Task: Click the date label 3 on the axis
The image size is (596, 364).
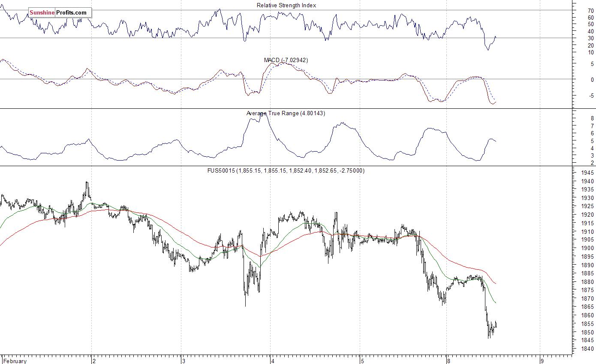Action: 184,361
